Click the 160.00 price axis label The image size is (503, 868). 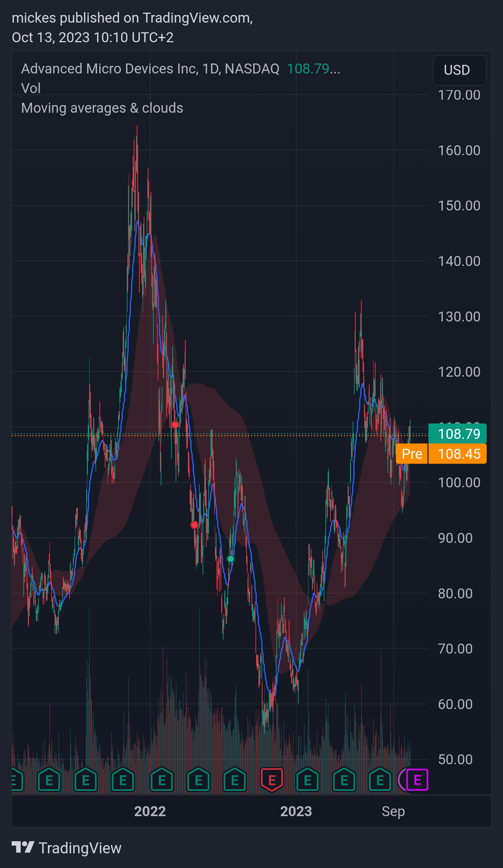tap(459, 151)
